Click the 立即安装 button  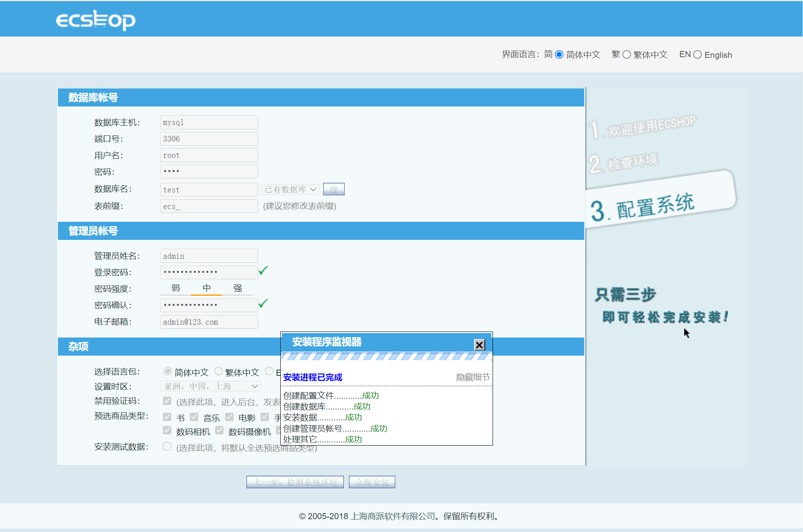(372, 482)
